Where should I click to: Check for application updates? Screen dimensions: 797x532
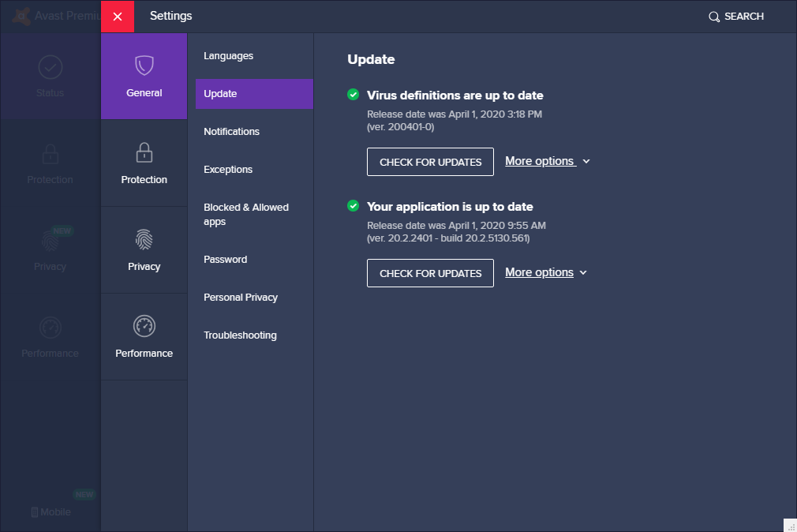coord(430,273)
